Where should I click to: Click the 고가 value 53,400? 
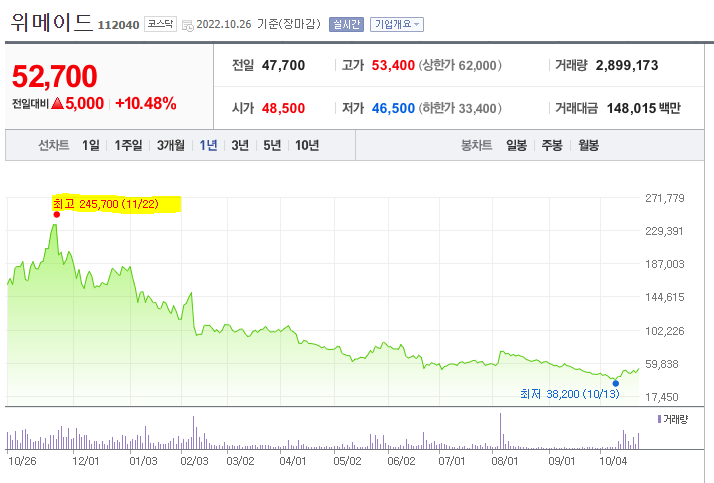click(x=393, y=65)
